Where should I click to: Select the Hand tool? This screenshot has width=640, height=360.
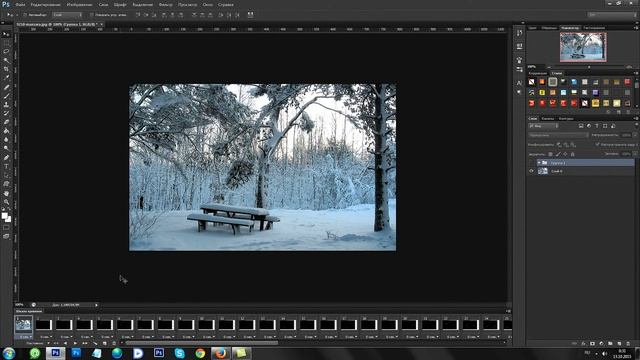6,193
